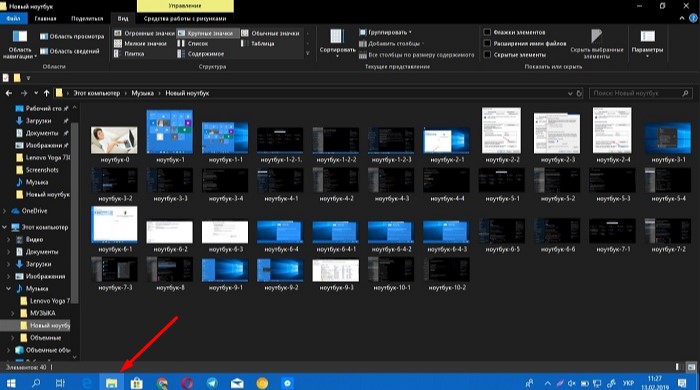The height and width of the screenshot is (390, 700).
Task: Open recent locations dropdown arrow
Action: pos(36,93)
